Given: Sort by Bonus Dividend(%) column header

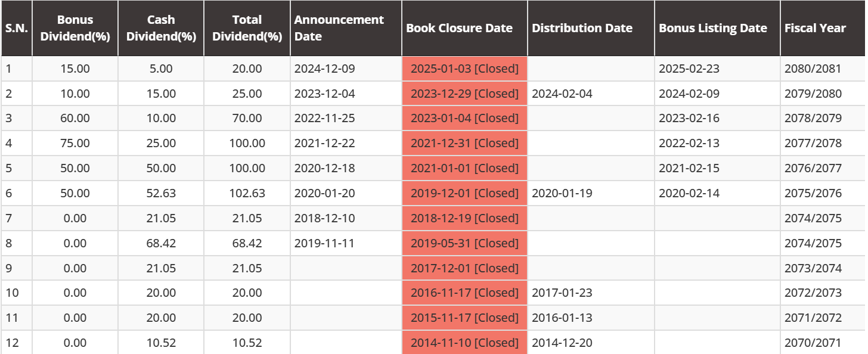Looking at the screenshot, I should (x=75, y=28).
